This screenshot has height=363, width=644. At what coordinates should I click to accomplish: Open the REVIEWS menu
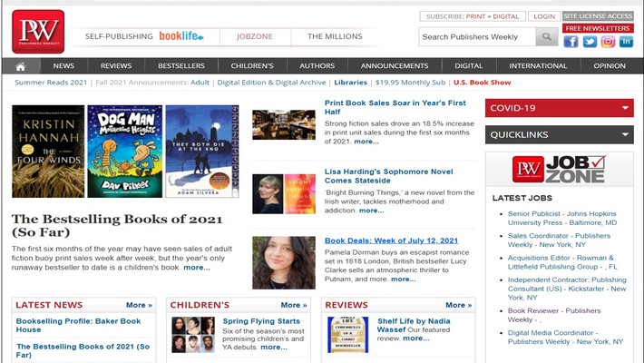[x=116, y=65]
